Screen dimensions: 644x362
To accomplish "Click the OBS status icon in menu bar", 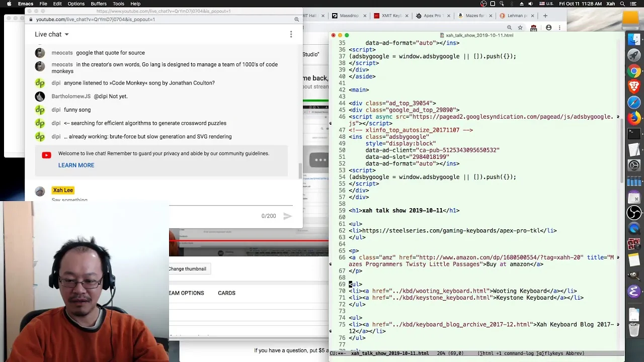I will [x=484, y=4].
